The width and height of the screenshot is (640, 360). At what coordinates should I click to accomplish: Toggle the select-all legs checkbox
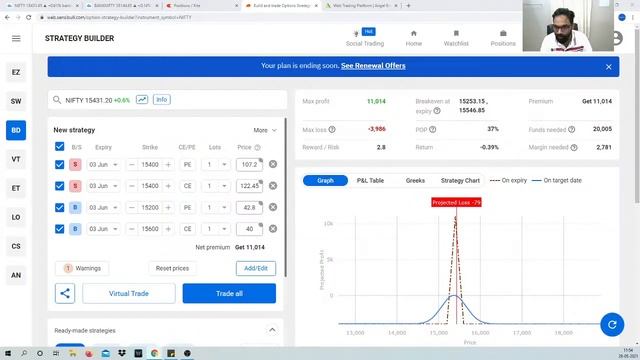tap(60, 147)
